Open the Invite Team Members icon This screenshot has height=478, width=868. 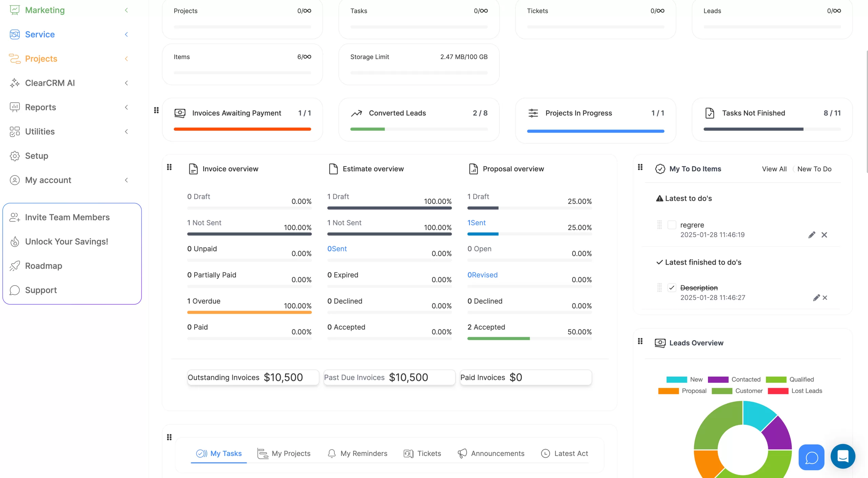point(15,217)
